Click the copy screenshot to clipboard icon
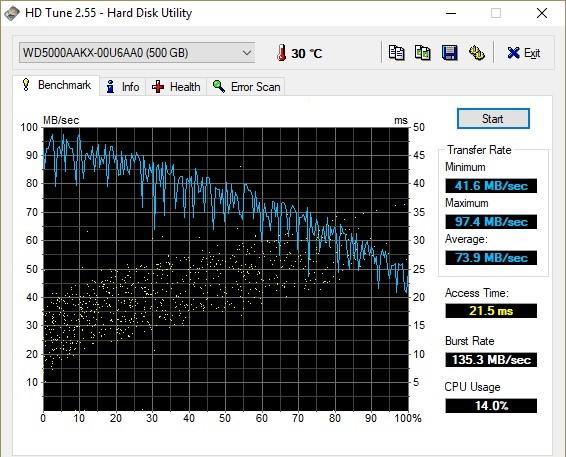Screen dimensions: 566x457 coord(423,53)
